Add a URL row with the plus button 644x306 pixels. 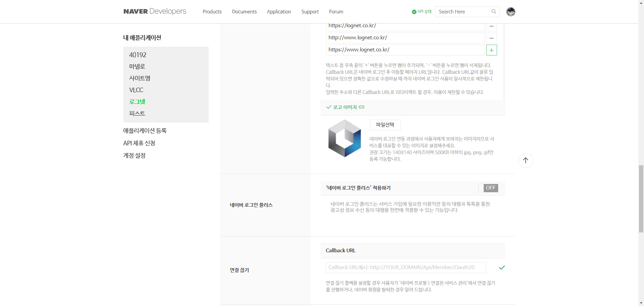[491, 50]
